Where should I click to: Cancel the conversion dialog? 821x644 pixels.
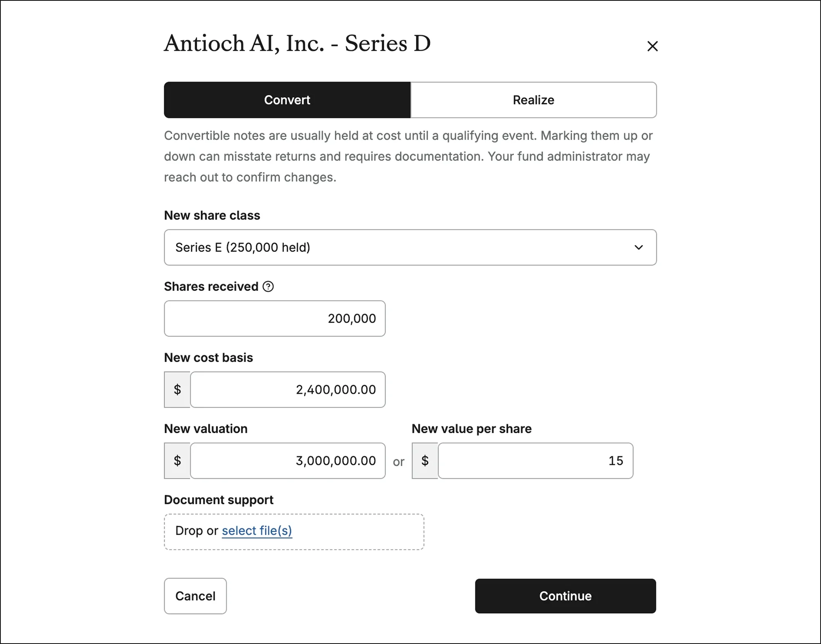(195, 596)
